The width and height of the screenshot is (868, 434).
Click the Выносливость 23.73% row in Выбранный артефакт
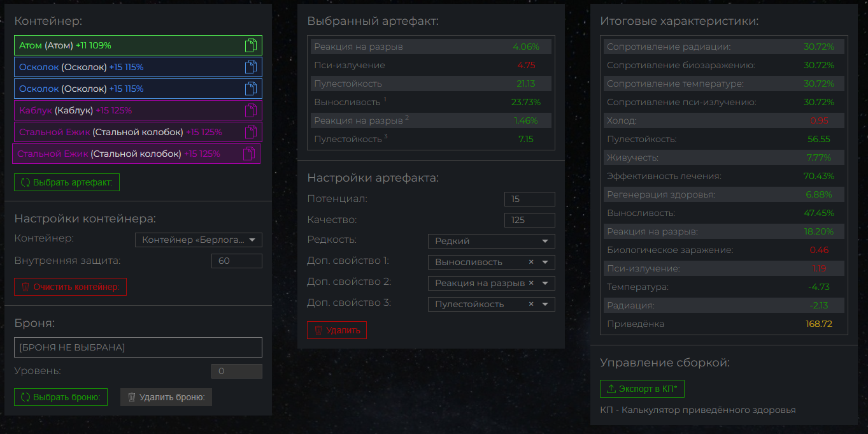coord(431,102)
